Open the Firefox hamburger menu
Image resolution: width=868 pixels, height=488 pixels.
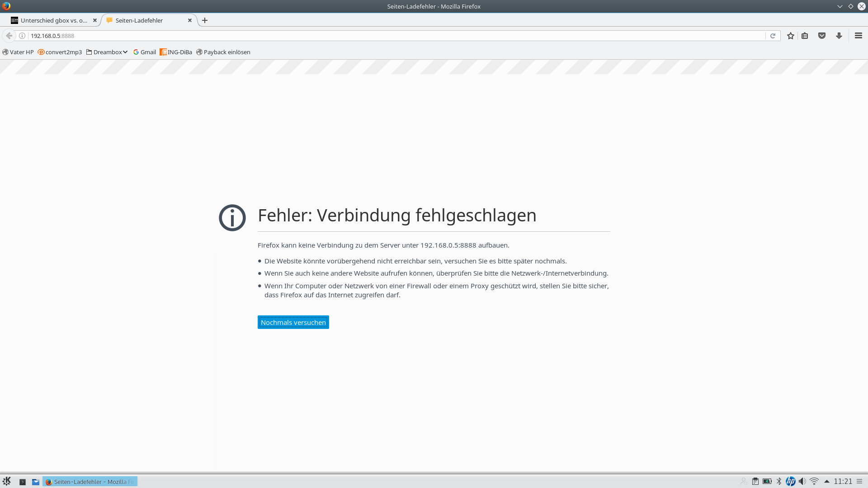(x=858, y=36)
